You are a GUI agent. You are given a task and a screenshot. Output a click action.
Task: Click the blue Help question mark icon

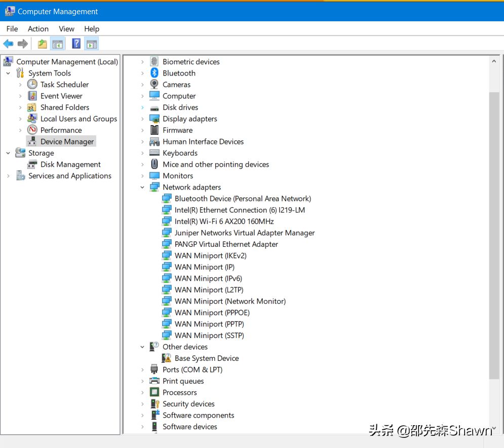pyautogui.click(x=76, y=44)
